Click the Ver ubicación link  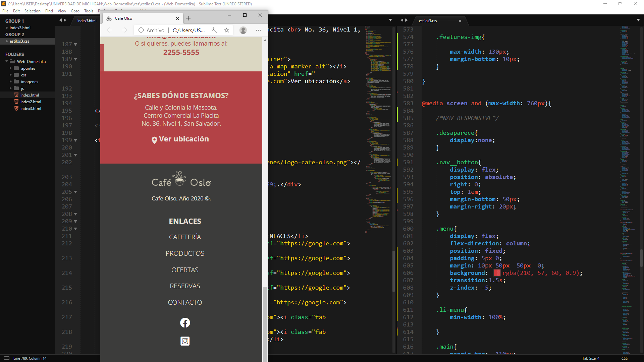pos(184,139)
